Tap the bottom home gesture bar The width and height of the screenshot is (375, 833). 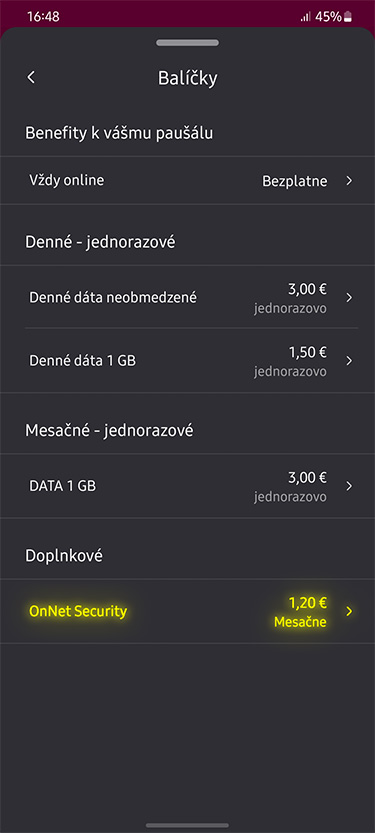pos(188,825)
